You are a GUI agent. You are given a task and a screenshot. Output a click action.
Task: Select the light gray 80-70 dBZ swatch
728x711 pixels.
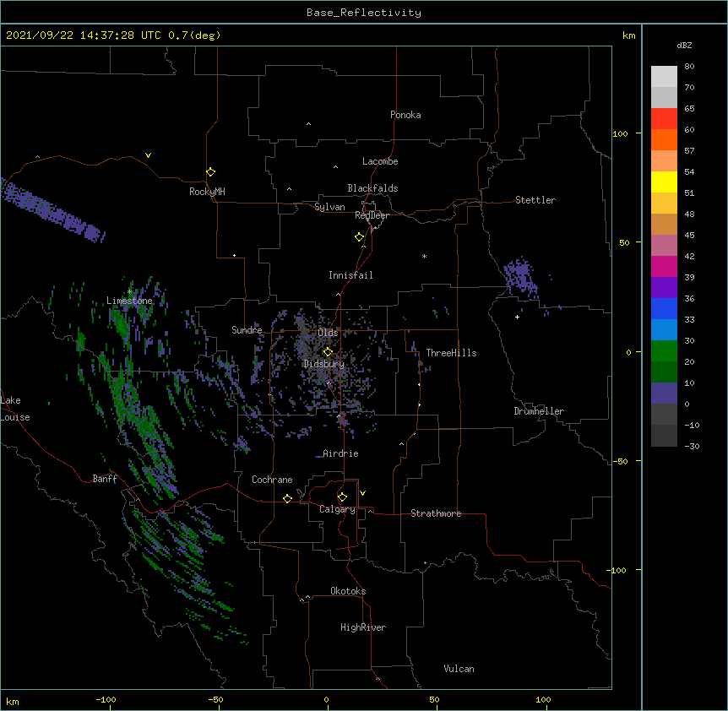[x=664, y=76]
